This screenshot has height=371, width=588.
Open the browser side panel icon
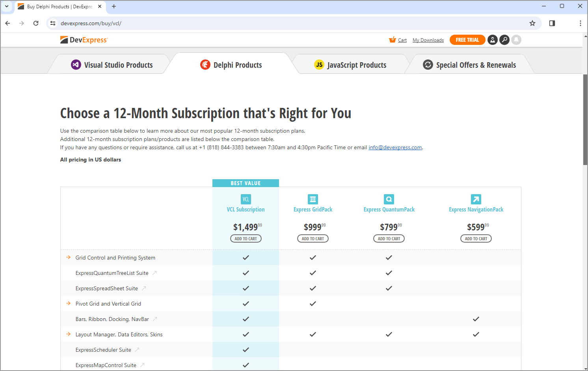(552, 23)
